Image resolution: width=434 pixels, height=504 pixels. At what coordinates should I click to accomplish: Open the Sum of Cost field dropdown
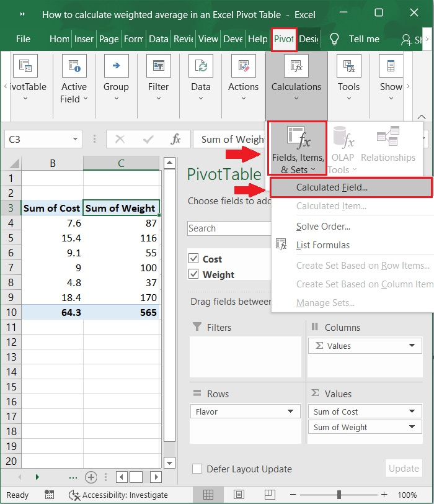pyautogui.click(x=412, y=412)
